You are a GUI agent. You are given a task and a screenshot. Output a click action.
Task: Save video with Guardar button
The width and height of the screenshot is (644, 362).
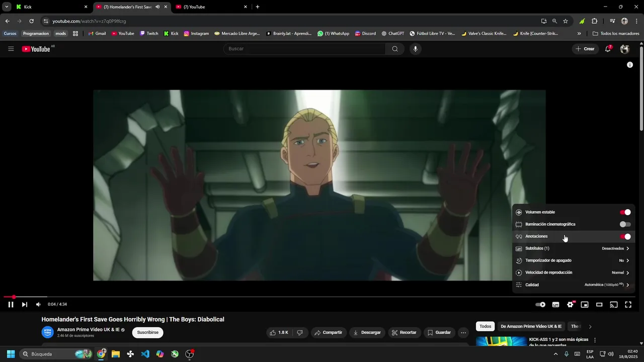tap(439, 332)
